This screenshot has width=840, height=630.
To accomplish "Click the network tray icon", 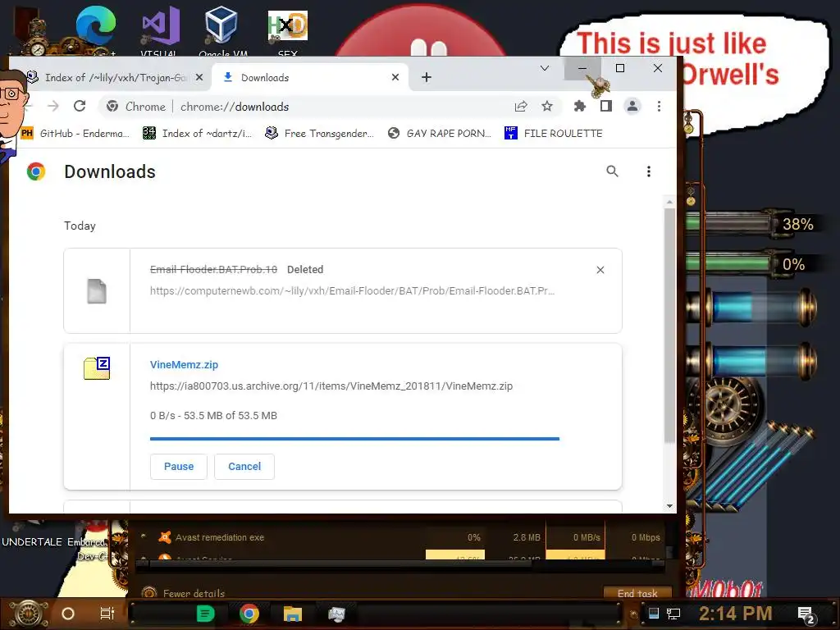I will [673, 614].
